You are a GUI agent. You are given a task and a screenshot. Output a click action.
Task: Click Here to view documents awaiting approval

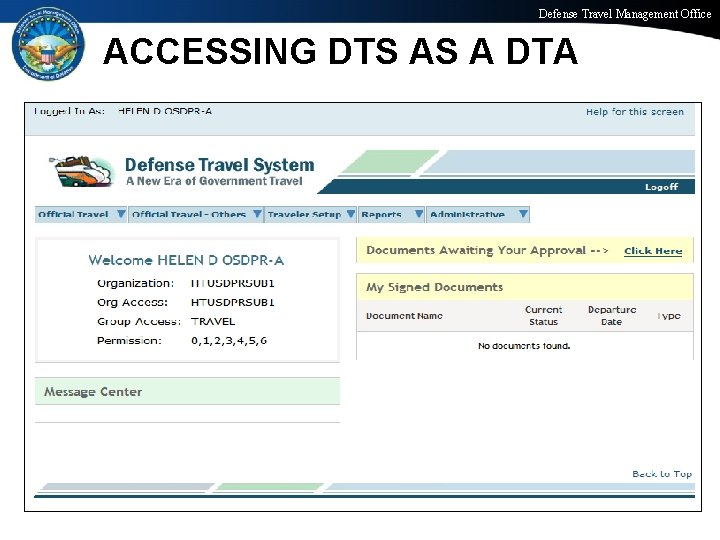coord(653,251)
